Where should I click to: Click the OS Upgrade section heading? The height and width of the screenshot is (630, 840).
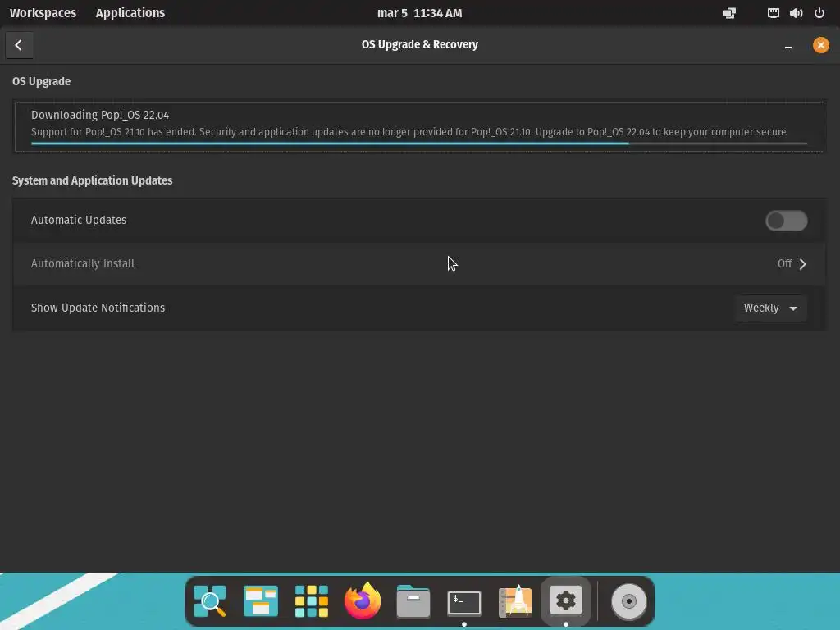(41, 81)
